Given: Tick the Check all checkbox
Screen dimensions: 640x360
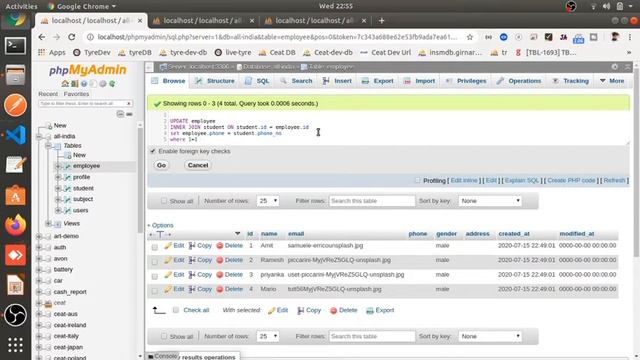Looking at the screenshot, I should tap(176, 310).
